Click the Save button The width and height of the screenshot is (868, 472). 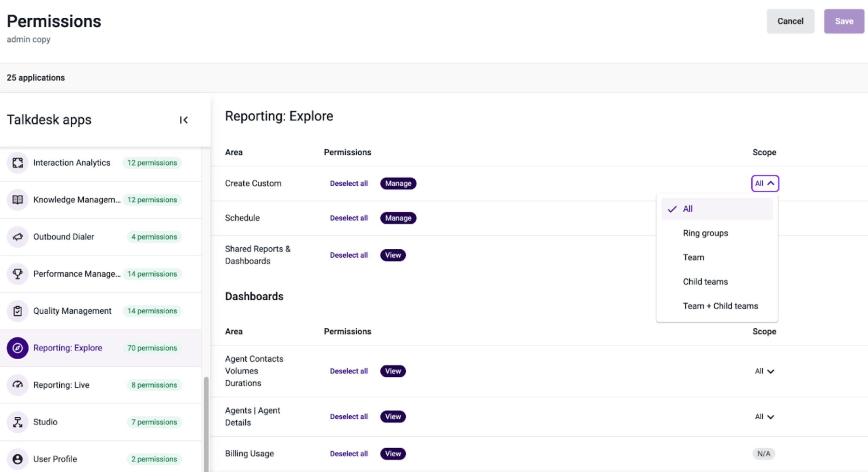[844, 21]
